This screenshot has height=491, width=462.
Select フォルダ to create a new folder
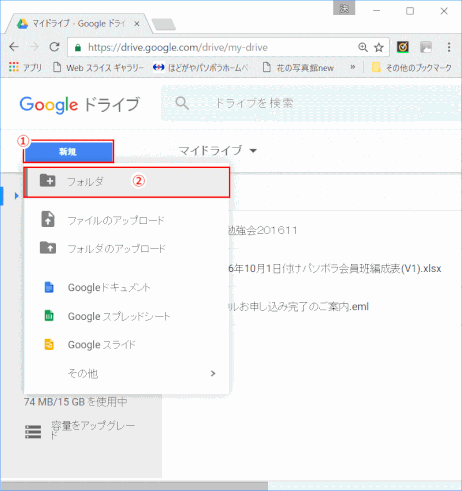click(127, 182)
